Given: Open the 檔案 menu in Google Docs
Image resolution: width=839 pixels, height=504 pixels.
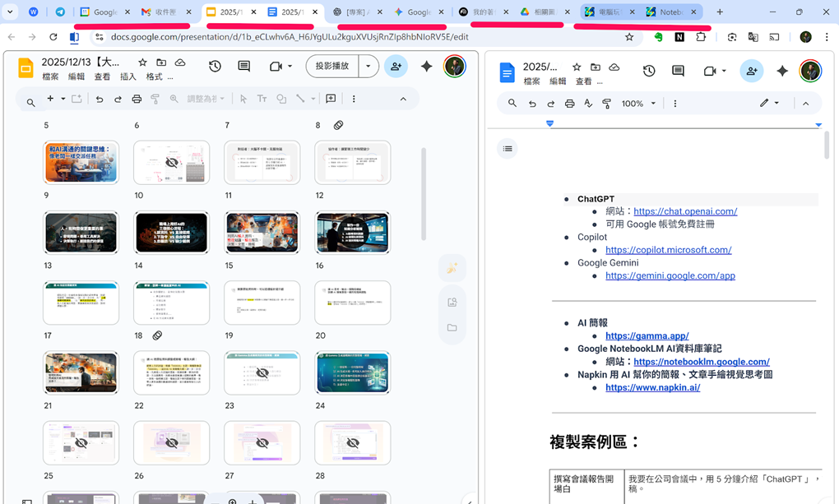Looking at the screenshot, I should [532, 81].
